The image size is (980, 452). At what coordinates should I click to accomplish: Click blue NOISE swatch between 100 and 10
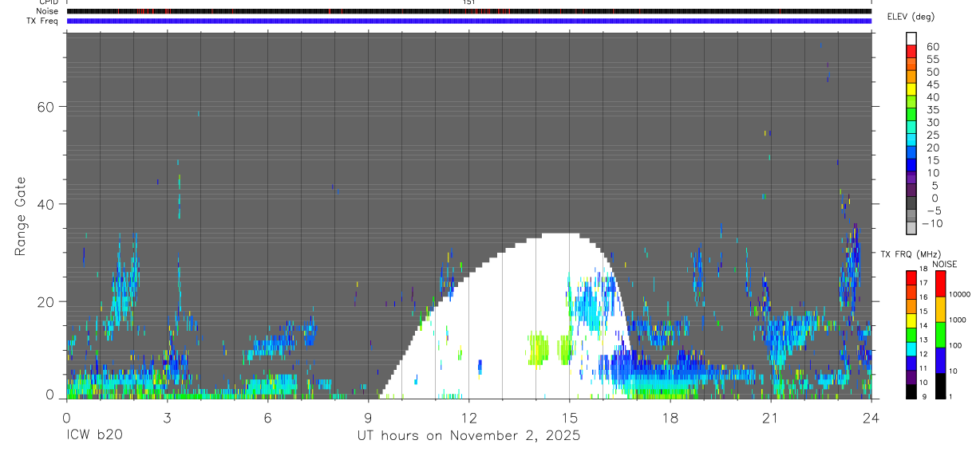click(940, 360)
